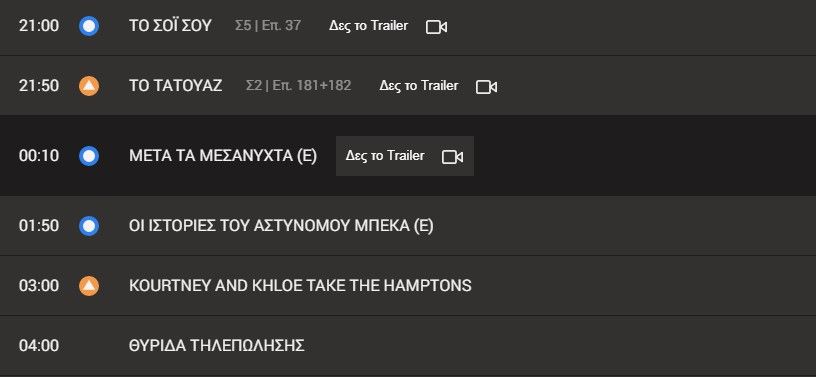Open the ΜΕΤΑ ΤΑ ΜΕΣΑΝΥΧΤΑ (Ε) program
816x377 pixels.
tap(223, 156)
